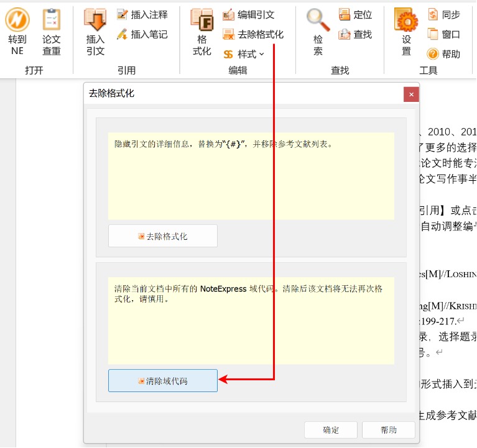Click document text ':199-217.' behind the dialog
477x448 pixels.
point(438,321)
